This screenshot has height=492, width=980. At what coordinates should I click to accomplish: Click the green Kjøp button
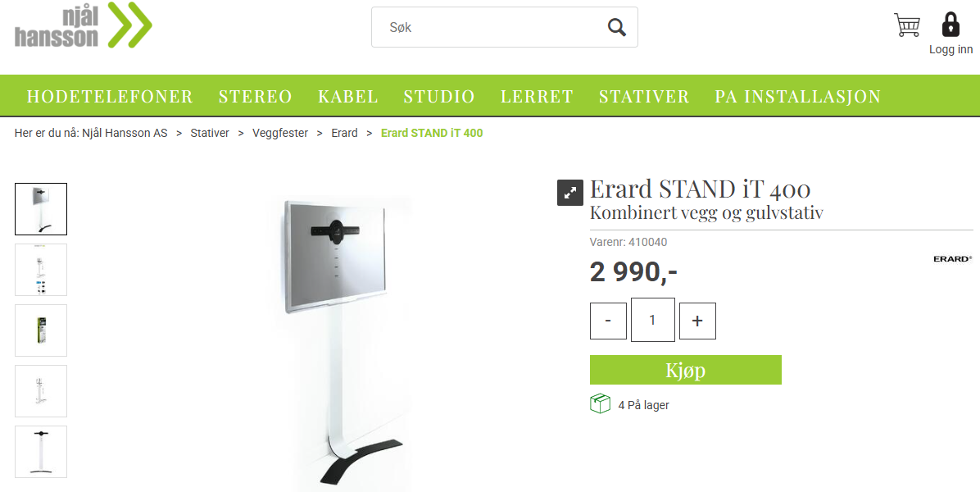click(x=686, y=370)
